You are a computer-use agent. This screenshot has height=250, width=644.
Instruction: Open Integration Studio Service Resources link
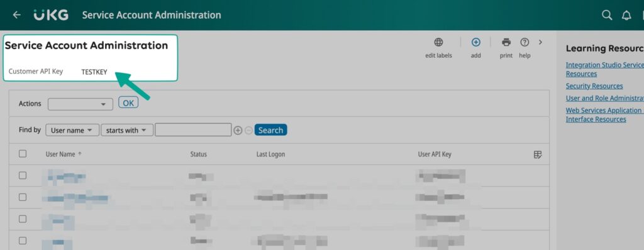click(604, 69)
